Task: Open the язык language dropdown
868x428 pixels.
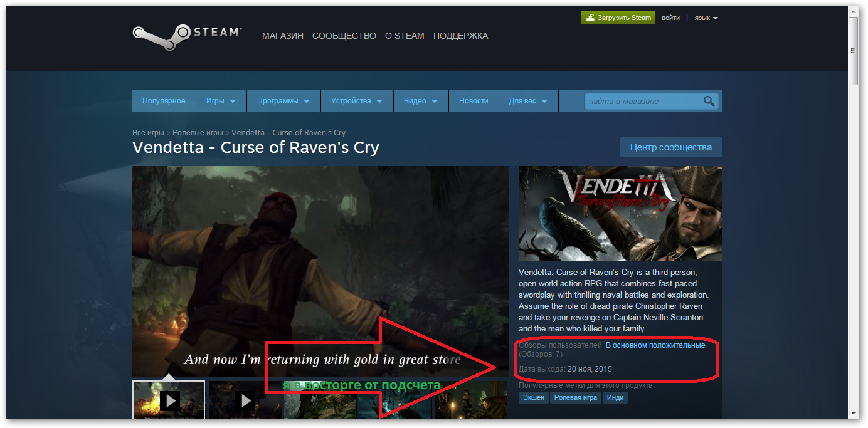Action: 706,18
